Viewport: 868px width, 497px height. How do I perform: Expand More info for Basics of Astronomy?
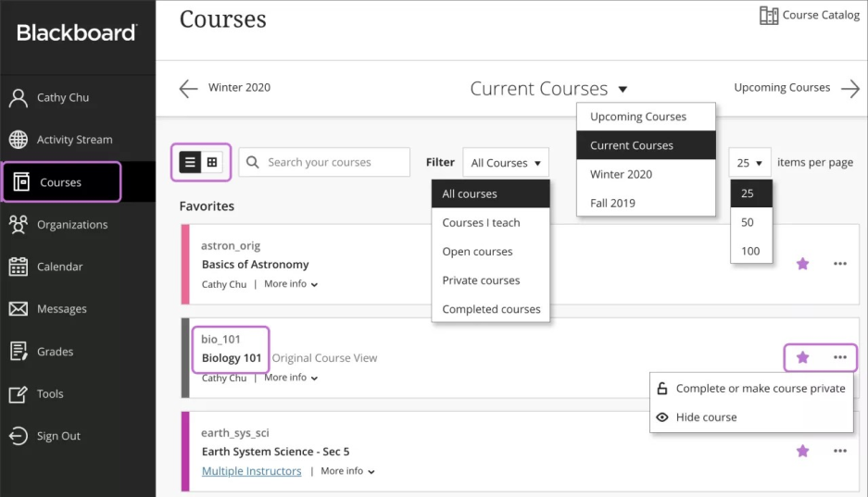pos(291,284)
